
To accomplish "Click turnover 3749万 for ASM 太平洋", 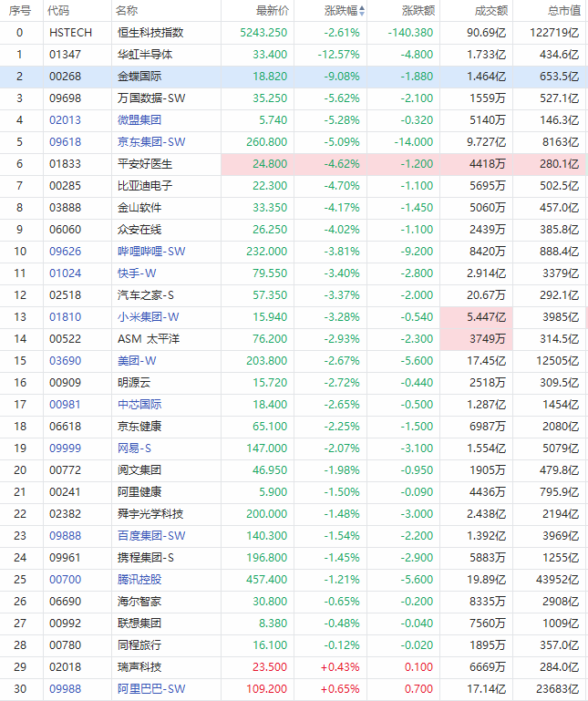I will point(488,339).
